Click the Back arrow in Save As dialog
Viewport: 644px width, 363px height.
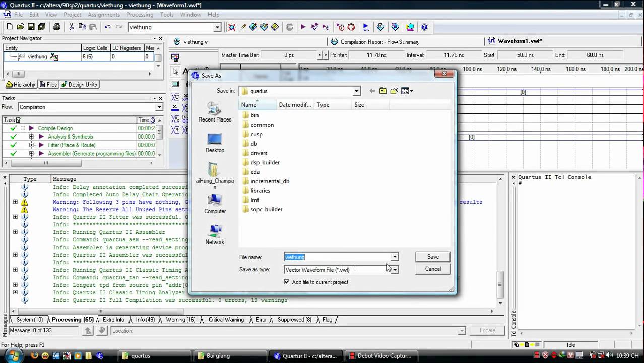tap(372, 91)
